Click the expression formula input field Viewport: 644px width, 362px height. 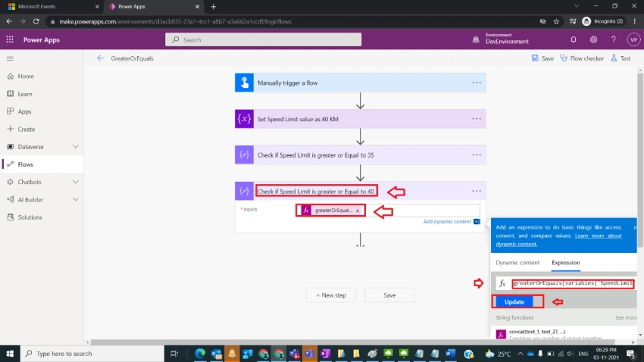pos(573,283)
